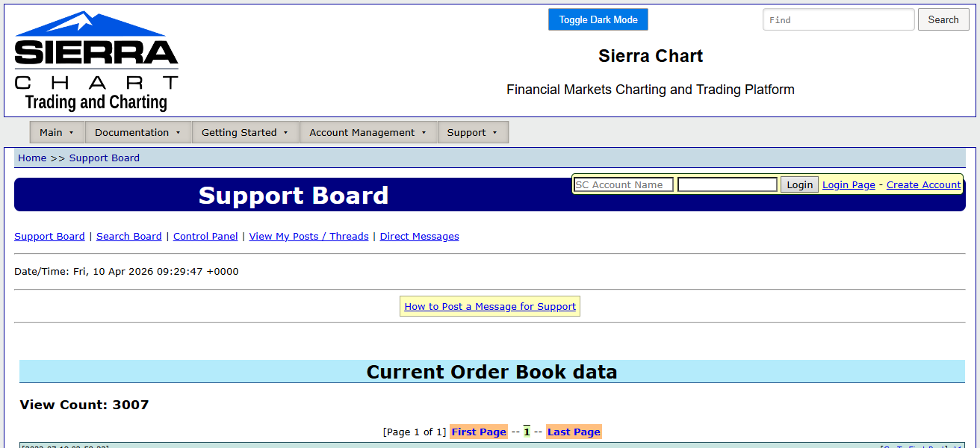Open Direct Messages

(x=419, y=236)
